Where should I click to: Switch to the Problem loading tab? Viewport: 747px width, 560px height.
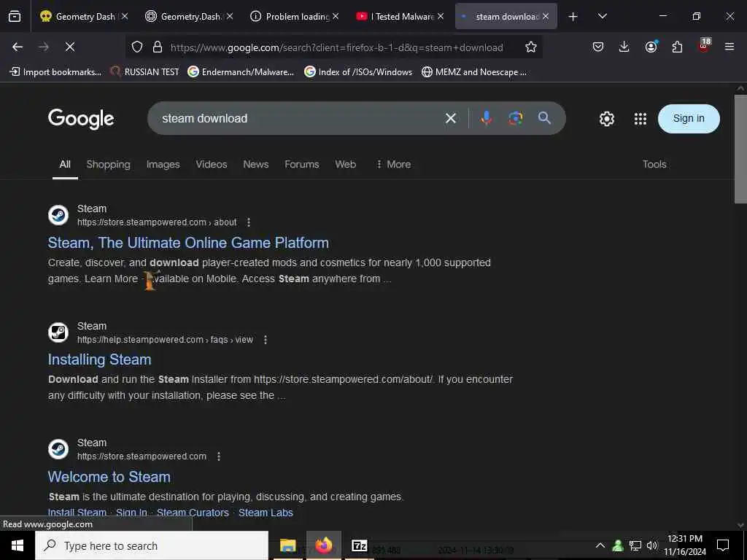tap(295, 17)
